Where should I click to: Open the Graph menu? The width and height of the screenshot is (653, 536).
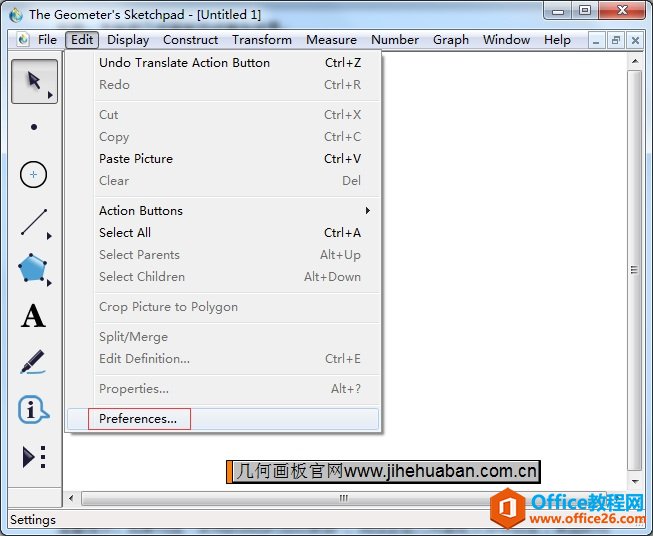pos(451,40)
